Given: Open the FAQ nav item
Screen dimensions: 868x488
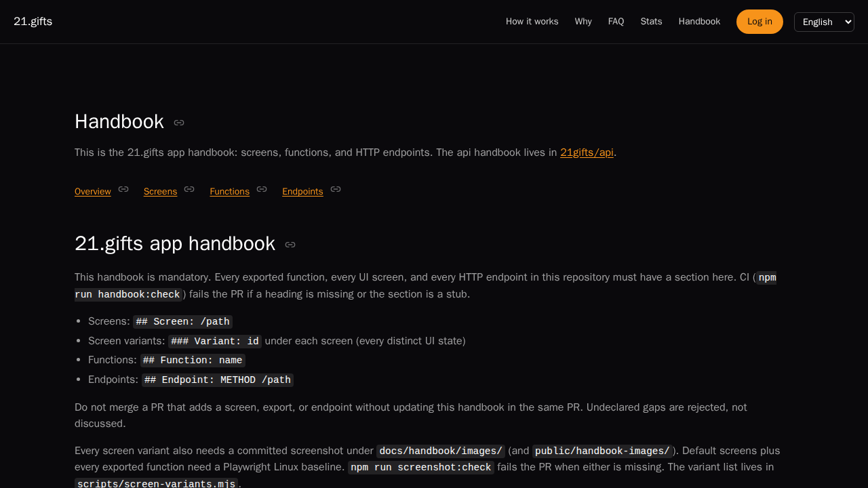Looking at the screenshot, I should 616,22.
